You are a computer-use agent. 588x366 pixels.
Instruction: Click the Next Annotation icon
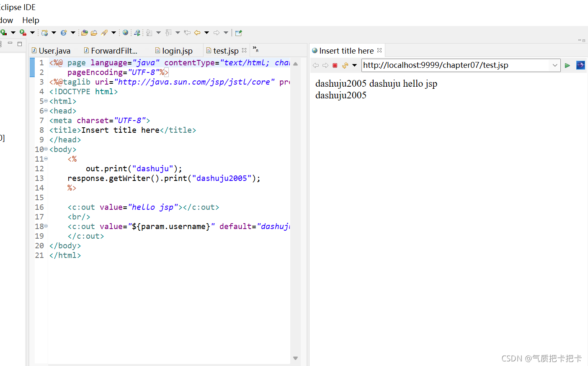click(x=149, y=33)
